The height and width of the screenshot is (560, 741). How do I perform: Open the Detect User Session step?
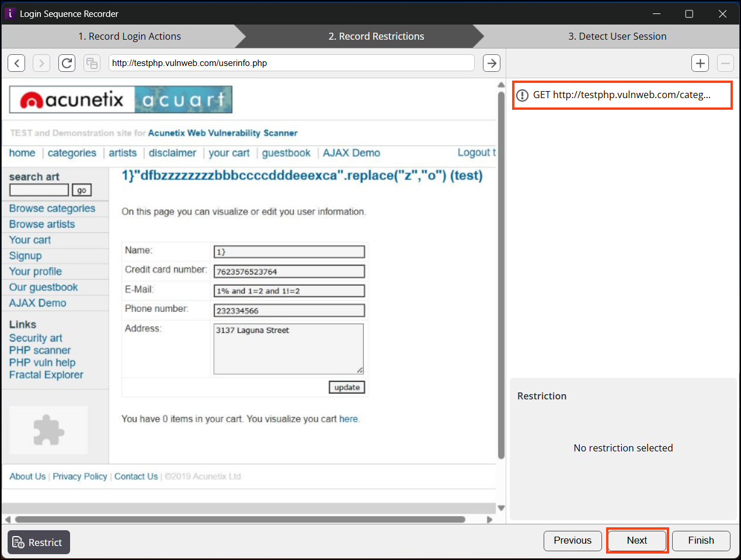point(617,36)
